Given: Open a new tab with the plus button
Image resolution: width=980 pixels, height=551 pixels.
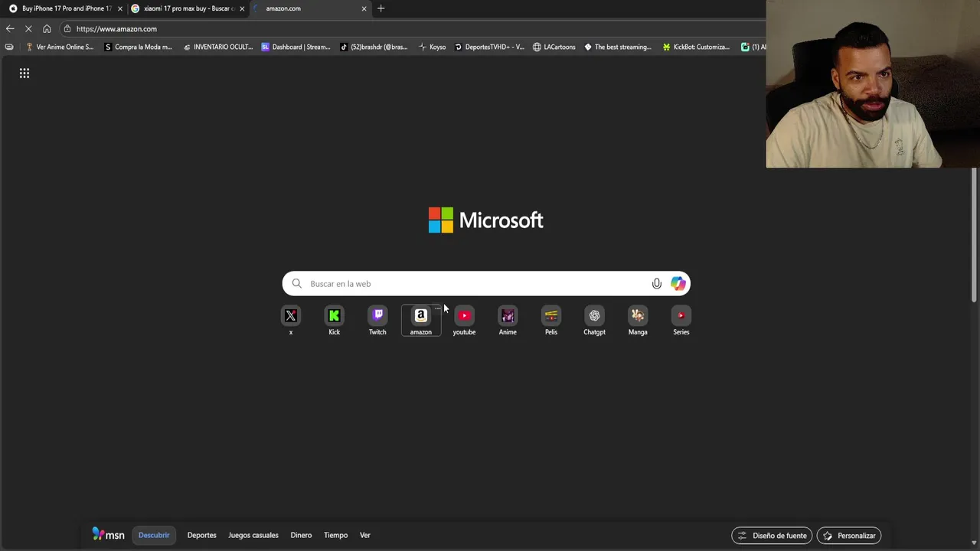Looking at the screenshot, I should 381,8.
